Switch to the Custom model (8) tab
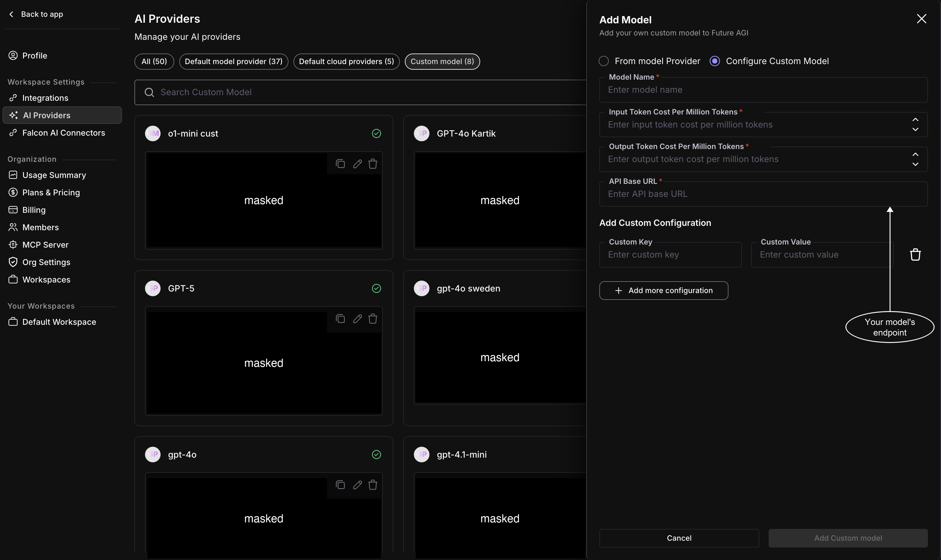Image resolution: width=941 pixels, height=560 pixels. (x=442, y=62)
